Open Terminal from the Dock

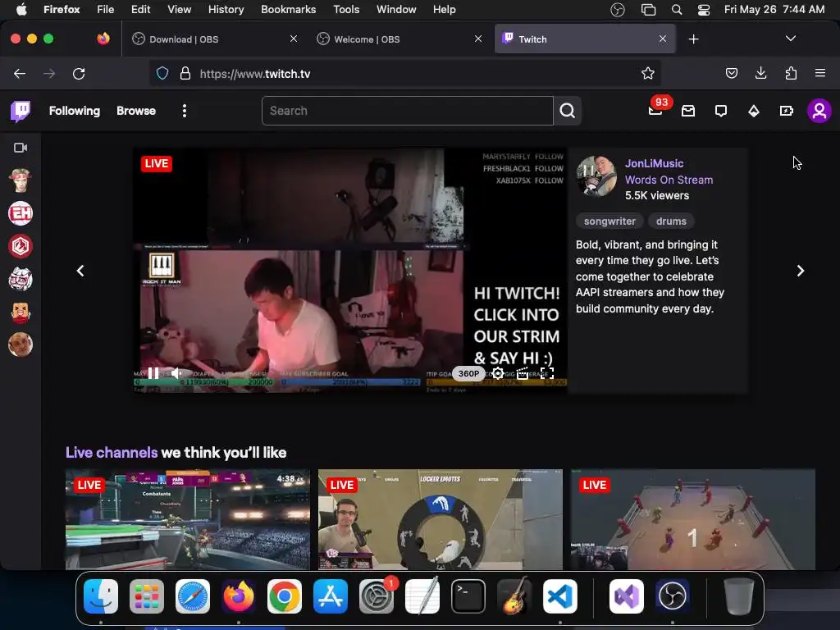(468, 596)
